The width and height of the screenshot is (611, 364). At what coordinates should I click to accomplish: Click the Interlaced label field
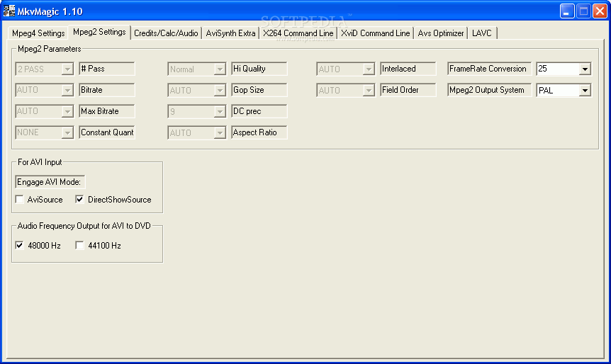[408, 69]
